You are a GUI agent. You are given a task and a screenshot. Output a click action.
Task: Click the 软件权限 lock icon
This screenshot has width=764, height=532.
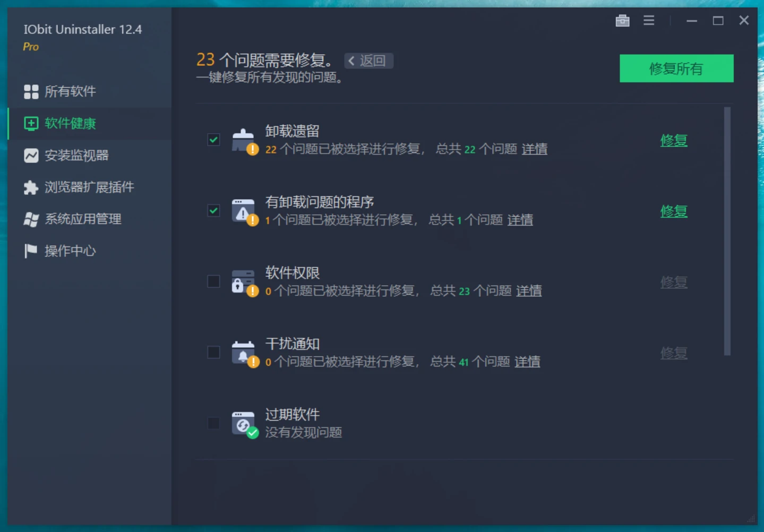point(244,282)
